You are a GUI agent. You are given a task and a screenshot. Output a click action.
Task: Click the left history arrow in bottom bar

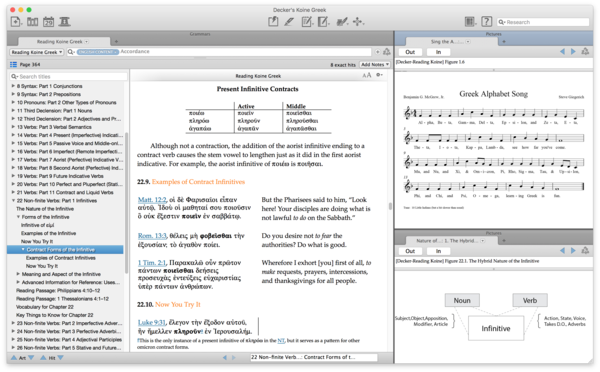click(x=225, y=357)
